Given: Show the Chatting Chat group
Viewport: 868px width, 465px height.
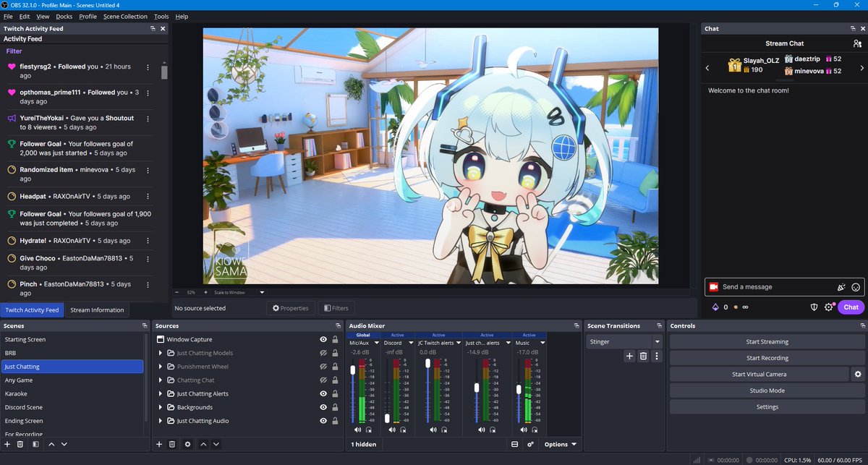Looking at the screenshot, I should (x=323, y=380).
